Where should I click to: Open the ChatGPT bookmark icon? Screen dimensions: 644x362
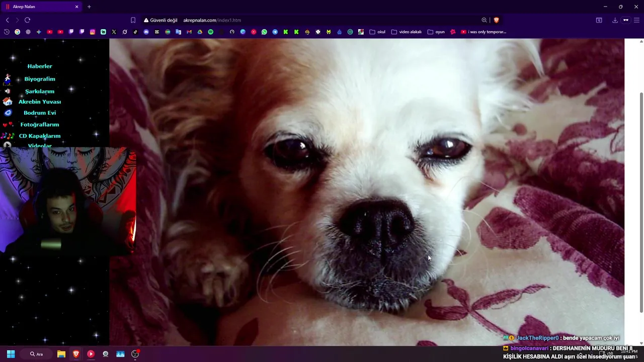28,32
